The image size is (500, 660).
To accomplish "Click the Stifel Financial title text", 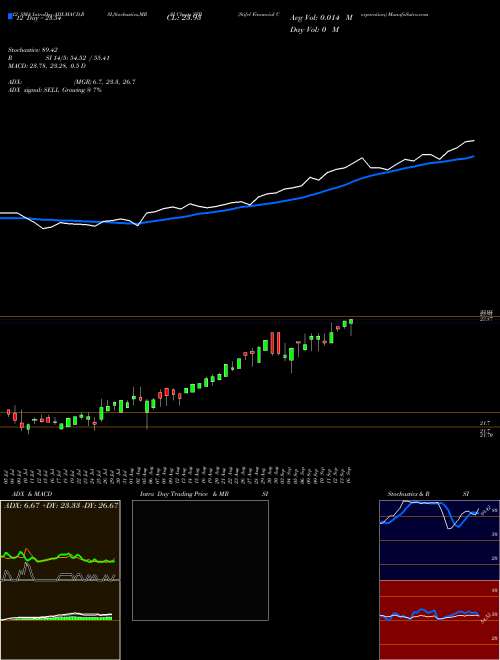I will [258, 14].
